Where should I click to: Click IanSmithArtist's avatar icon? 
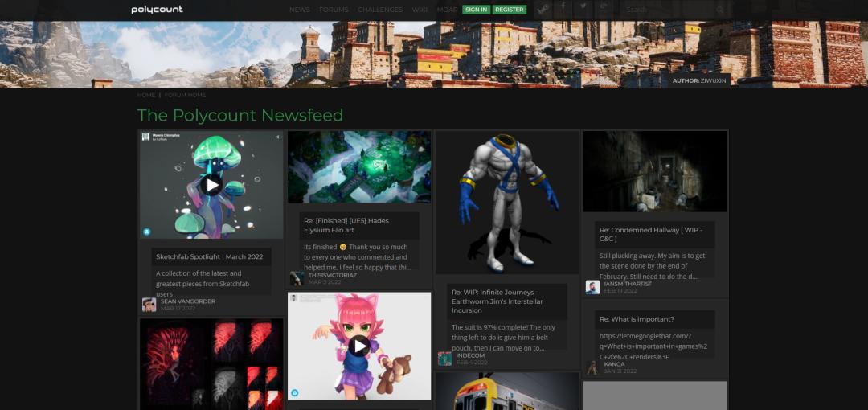pos(592,287)
